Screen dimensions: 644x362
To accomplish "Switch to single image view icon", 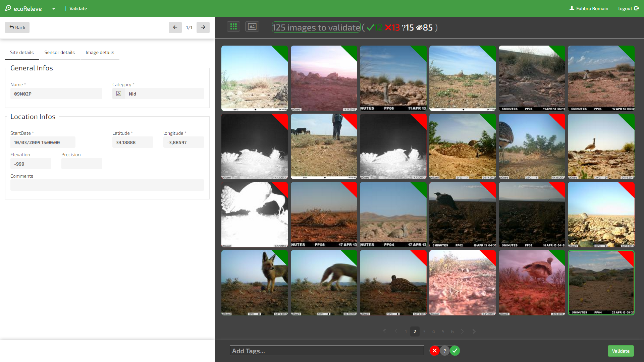I will [x=252, y=26].
